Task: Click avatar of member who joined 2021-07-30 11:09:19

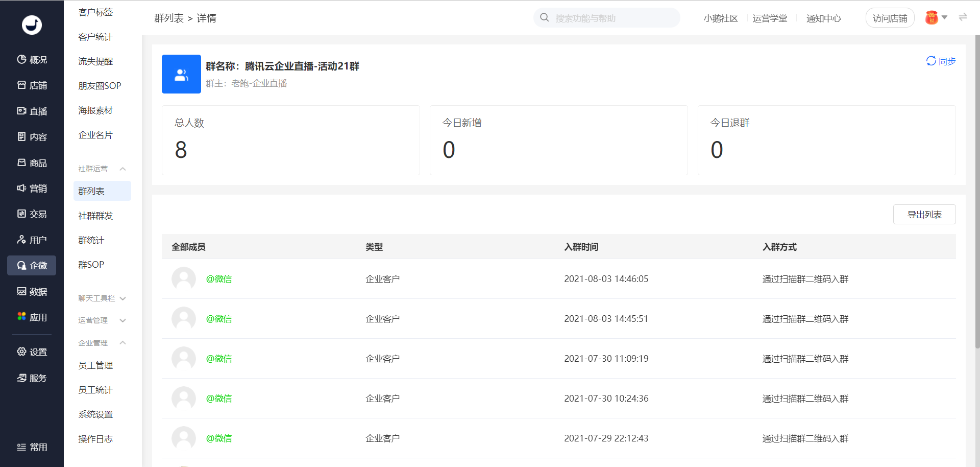Action: click(184, 359)
